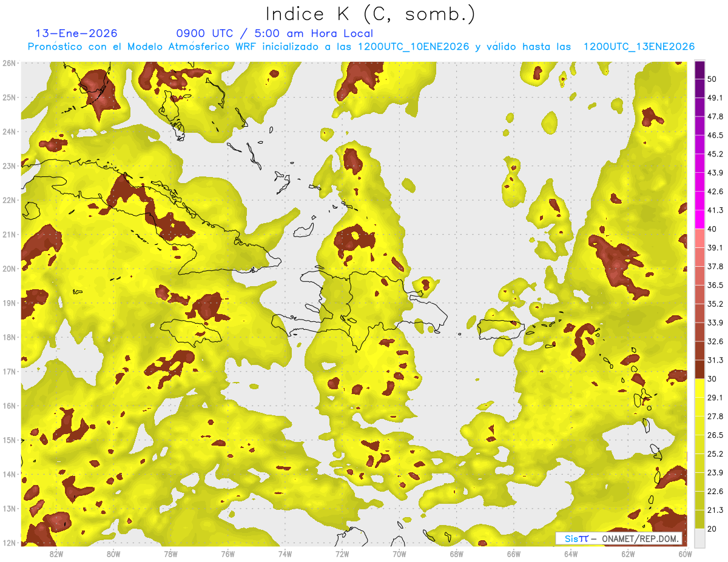Click the '80W' longitude axis label
The image size is (728, 562).
[x=113, y=554]
